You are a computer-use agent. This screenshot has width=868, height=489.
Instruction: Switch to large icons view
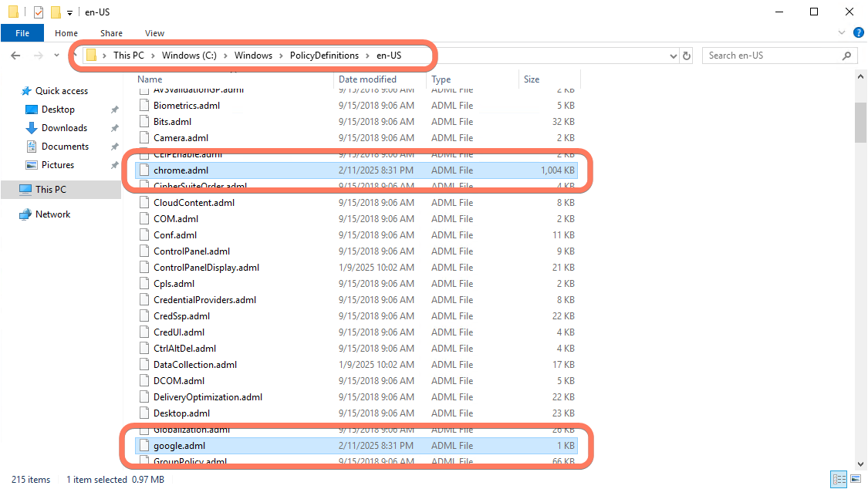pyautogui.click(x=856, y=480)
